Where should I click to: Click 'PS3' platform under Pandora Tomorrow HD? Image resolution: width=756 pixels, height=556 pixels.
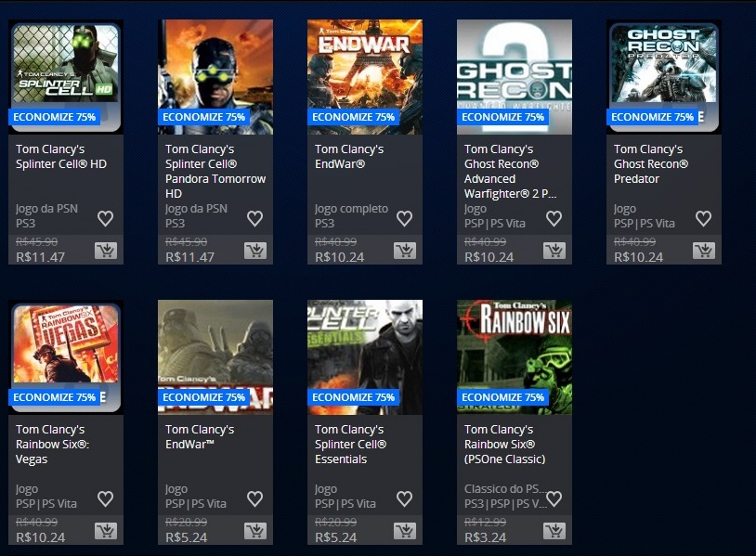tap(175, 224)
